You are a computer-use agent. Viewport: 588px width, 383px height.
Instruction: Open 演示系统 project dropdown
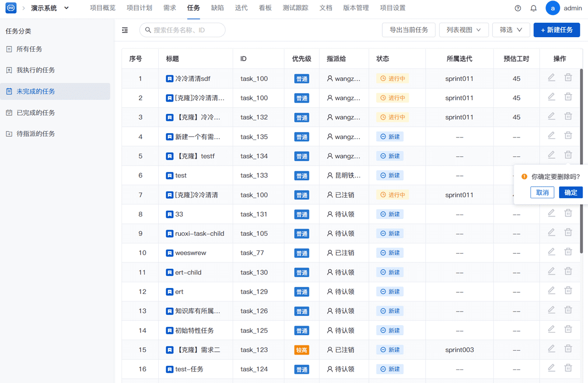pos(50,8)
